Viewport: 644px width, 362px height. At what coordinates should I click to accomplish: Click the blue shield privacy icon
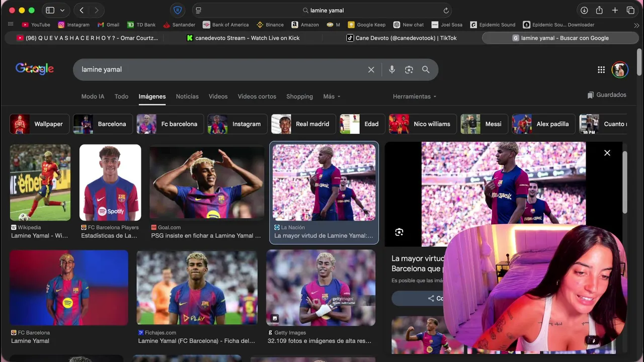(177, 10)
